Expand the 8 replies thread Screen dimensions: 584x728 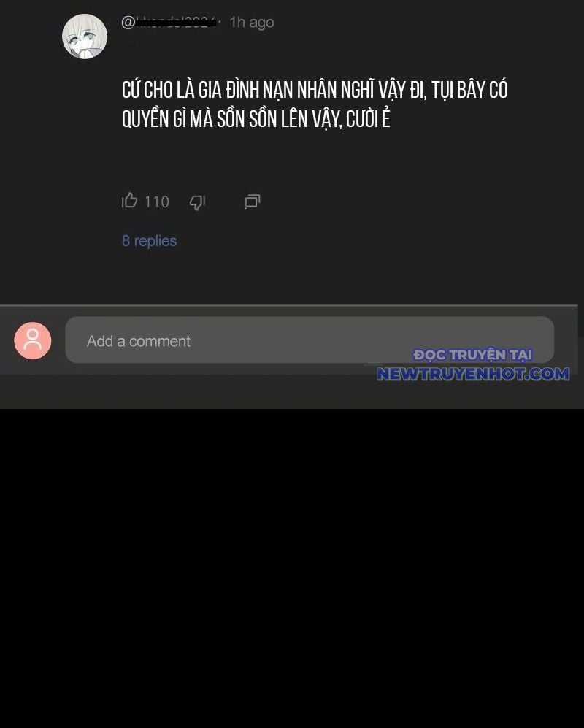[149, 241]
